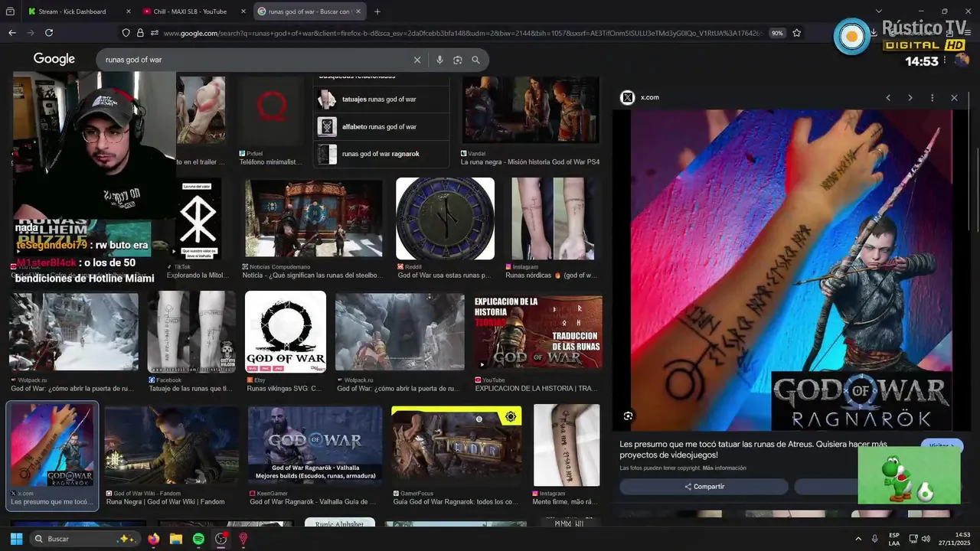Open the TikTok white rune symbol thumbnail
Screen dimensions: 980x551
tap(198, 219)
